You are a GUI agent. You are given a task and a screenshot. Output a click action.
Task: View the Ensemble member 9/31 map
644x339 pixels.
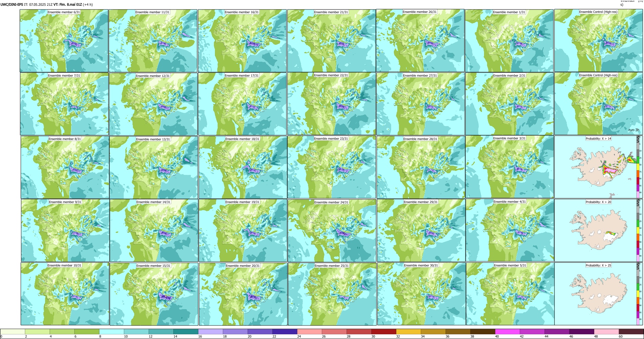tap(65, 230)
